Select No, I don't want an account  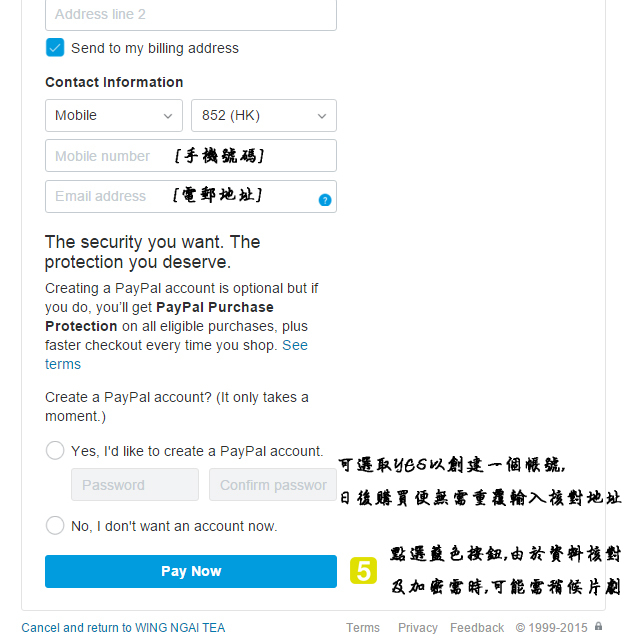coord(55,525)
